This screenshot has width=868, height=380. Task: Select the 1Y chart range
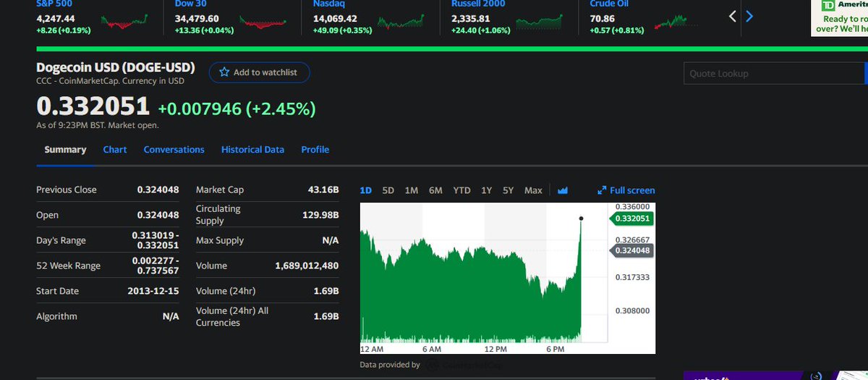487,190
